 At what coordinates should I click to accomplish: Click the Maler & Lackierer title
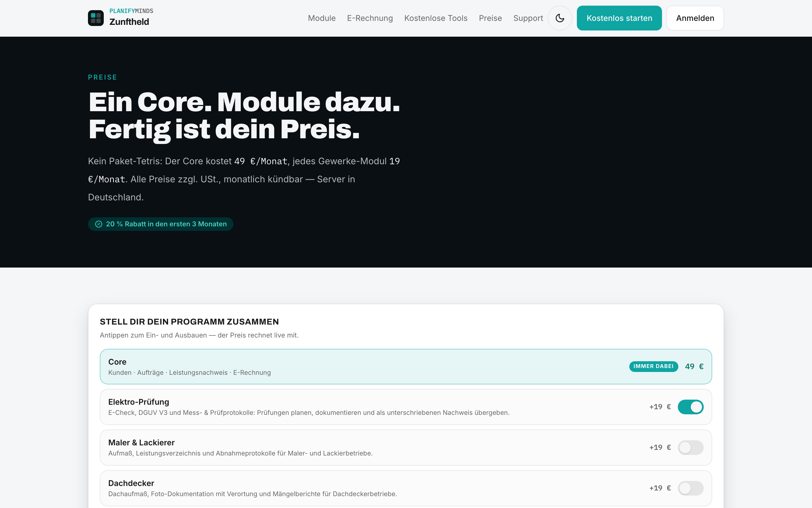tap(141, 443)
